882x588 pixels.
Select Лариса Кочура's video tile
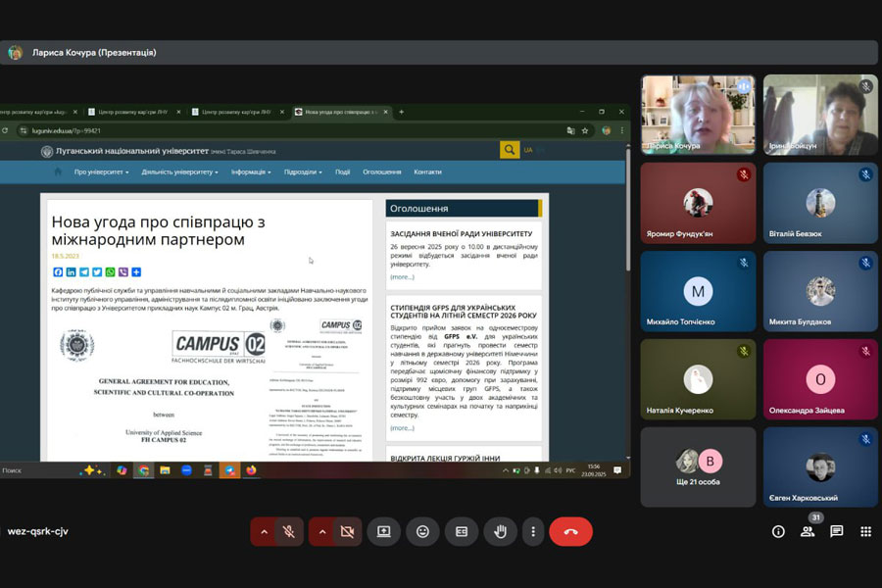tap(698, 115)
